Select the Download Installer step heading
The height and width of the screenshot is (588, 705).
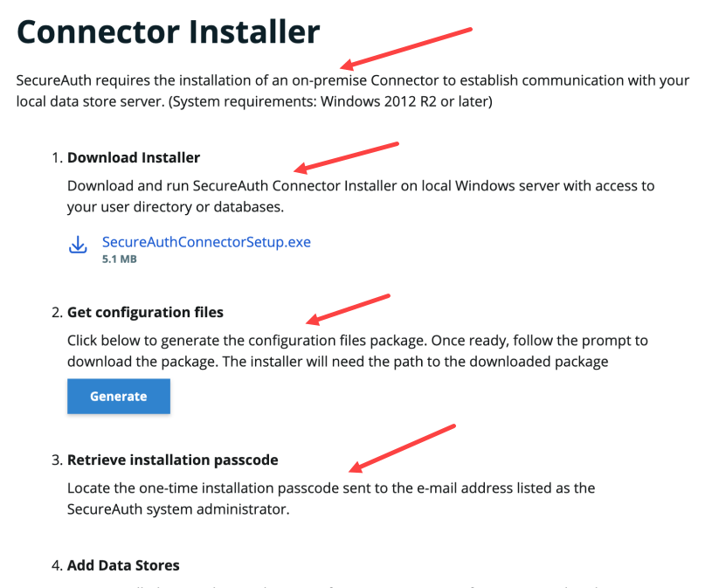(134, 158)
